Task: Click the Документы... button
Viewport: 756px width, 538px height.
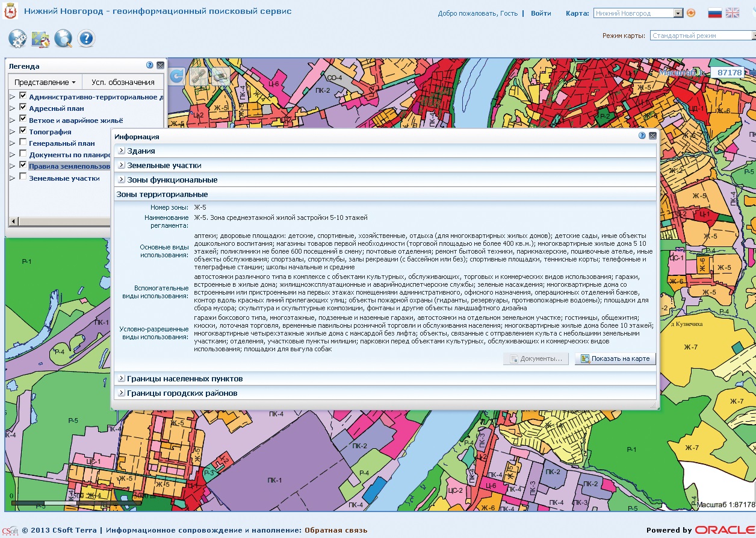Action: (x=536, y=358)
